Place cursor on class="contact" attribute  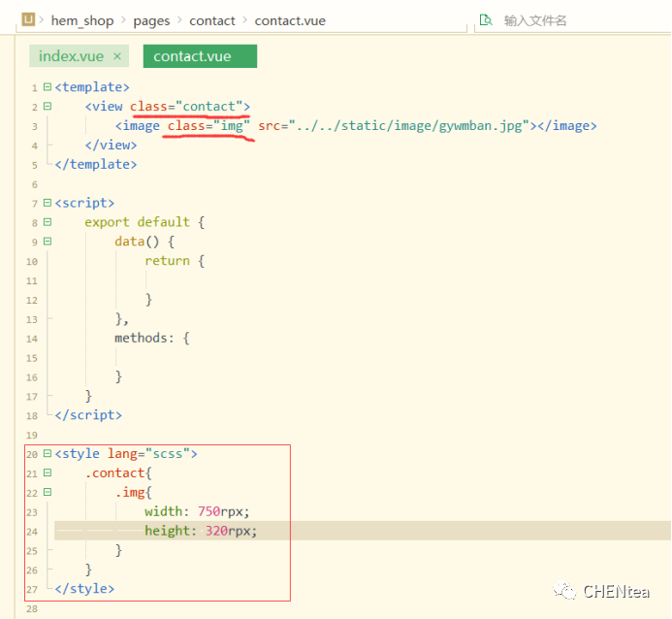[186, 107]
